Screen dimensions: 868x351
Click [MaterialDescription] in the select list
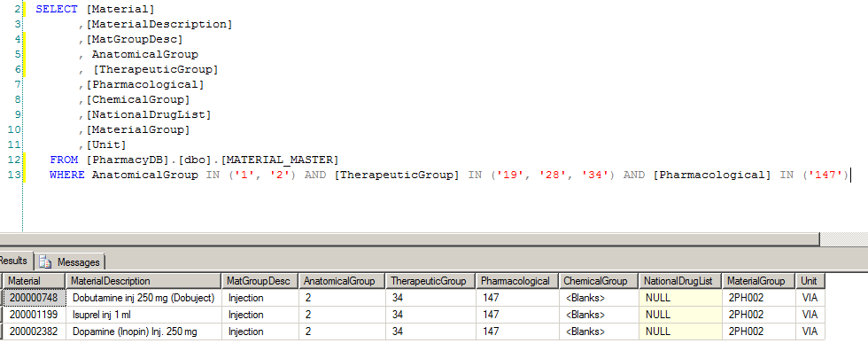pos(159,24)
